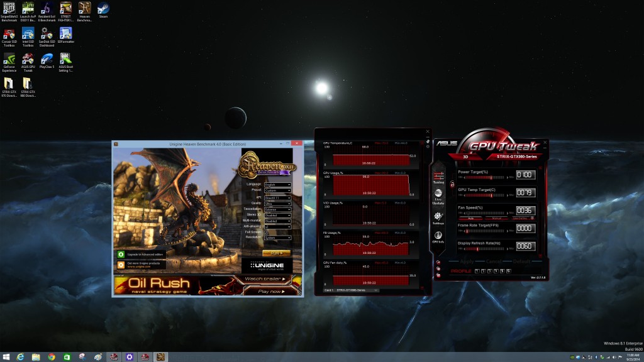The image size is (644, 362).
Task: Open Launch AvP D3D11 Benchmark shortcut
Action: [x=28, y=12]
